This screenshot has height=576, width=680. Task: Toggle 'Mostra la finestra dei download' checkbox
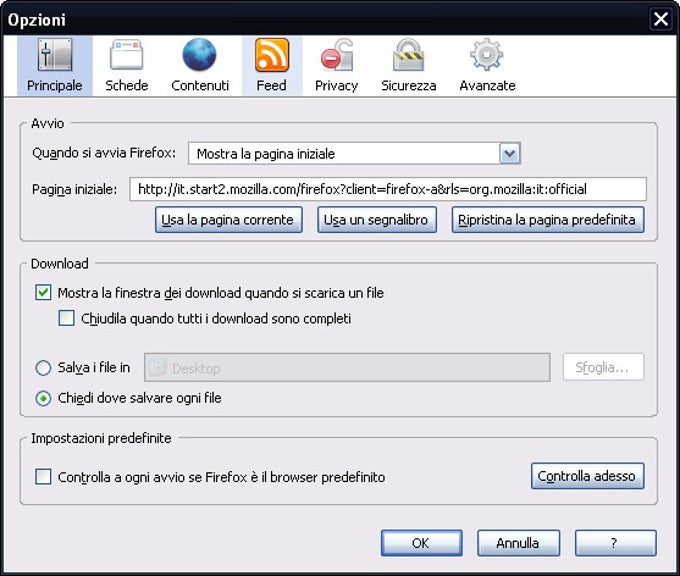coord(43,293)
